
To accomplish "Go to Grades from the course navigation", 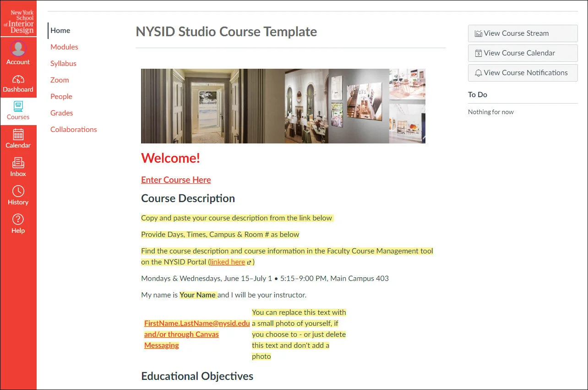I will pyautogui.click(x=61, y=113).
